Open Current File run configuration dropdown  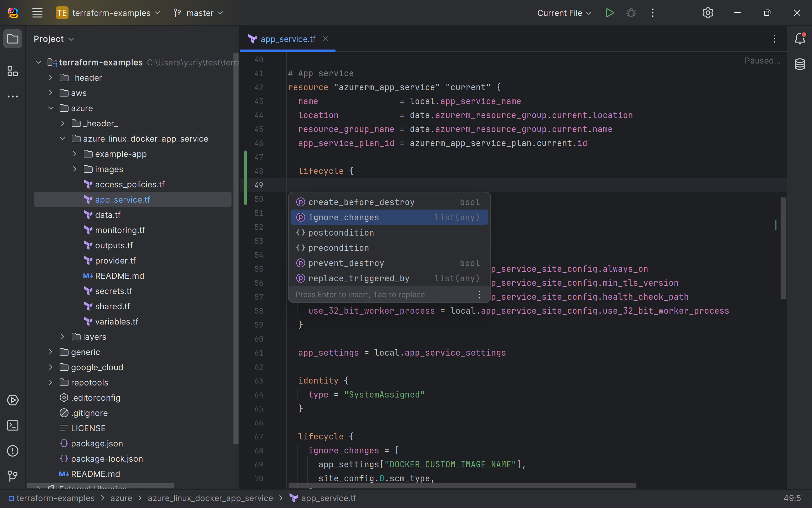(564, 13)
